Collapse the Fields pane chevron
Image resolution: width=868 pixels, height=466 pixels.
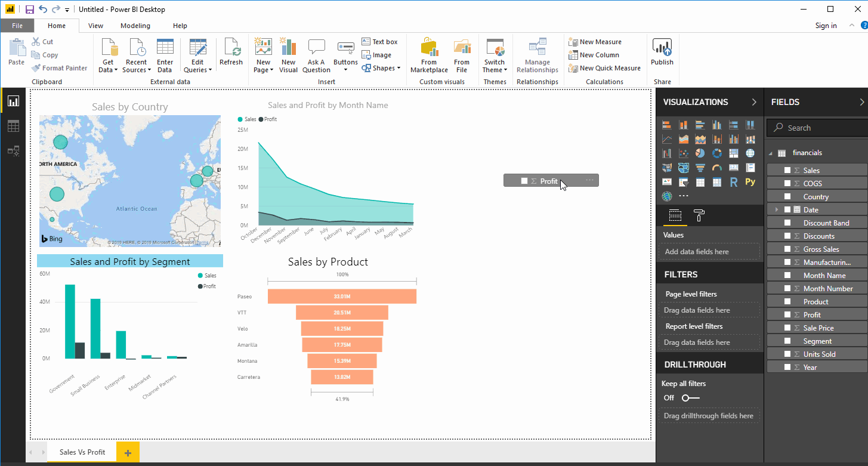pyautogui.click(x=861, y=102)
